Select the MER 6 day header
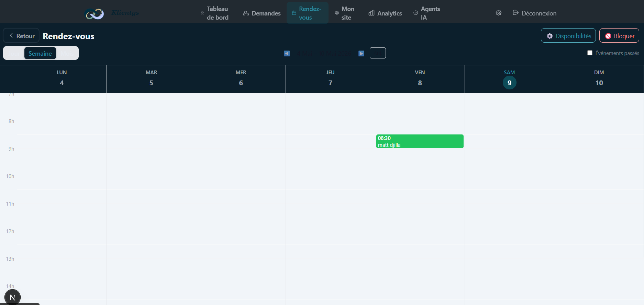The height and width of the screenshot is (305, 644). point(241,79)
